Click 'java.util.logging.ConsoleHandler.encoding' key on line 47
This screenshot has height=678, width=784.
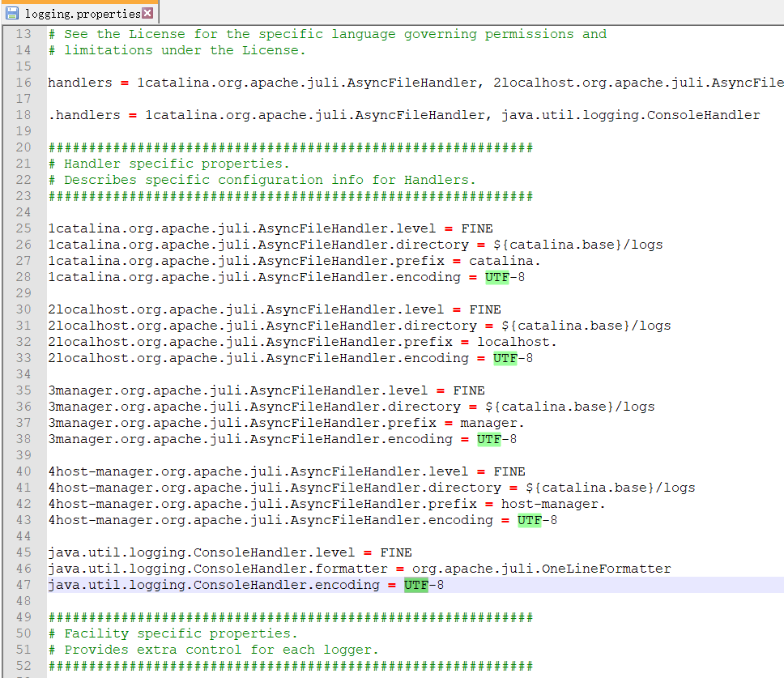[x=214, y=585]
